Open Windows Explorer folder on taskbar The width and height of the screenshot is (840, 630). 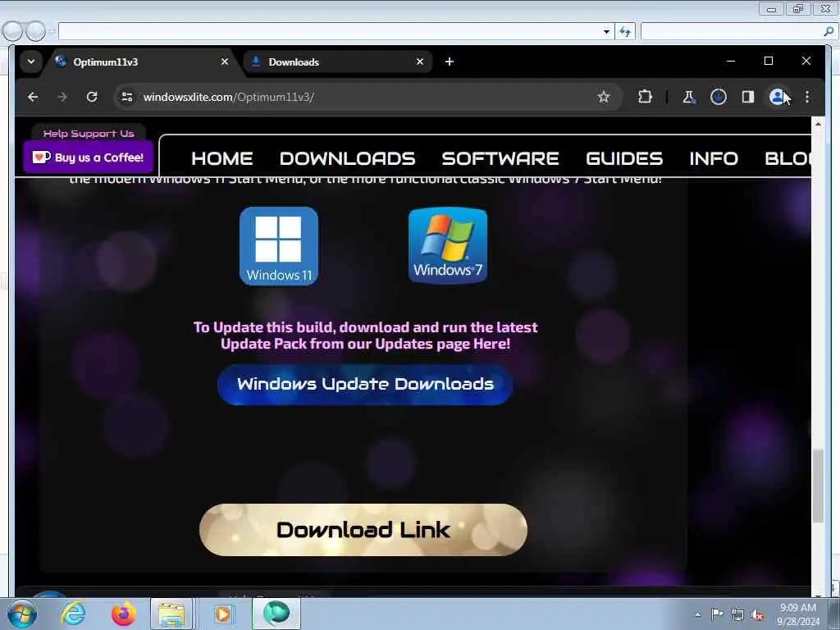[171, 614]
